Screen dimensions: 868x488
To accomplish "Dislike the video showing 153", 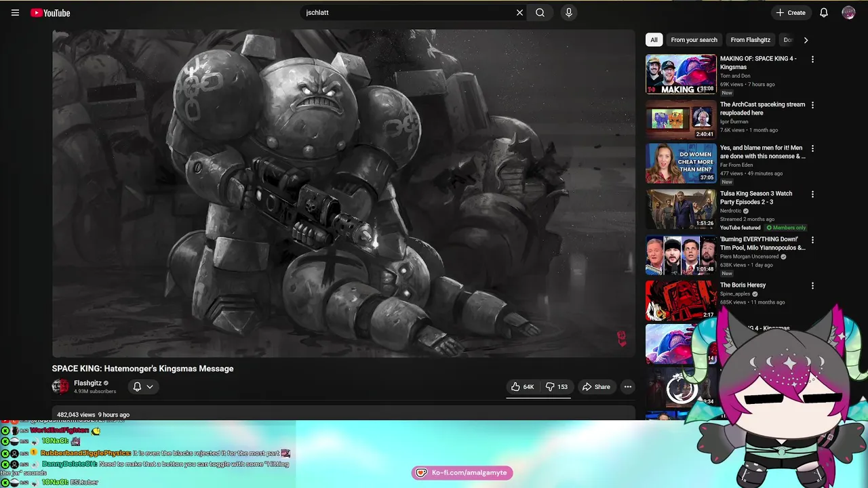I will (x=557, y=387).
